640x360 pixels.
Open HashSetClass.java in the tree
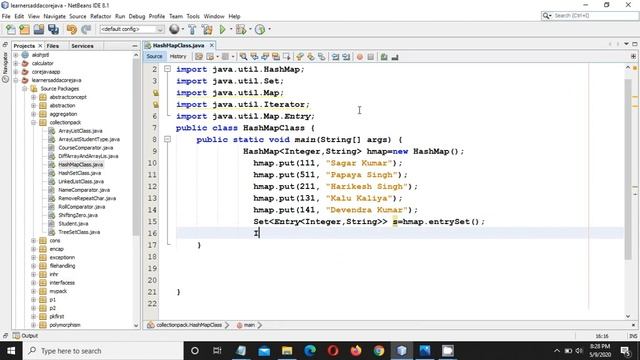coord(80,173)
